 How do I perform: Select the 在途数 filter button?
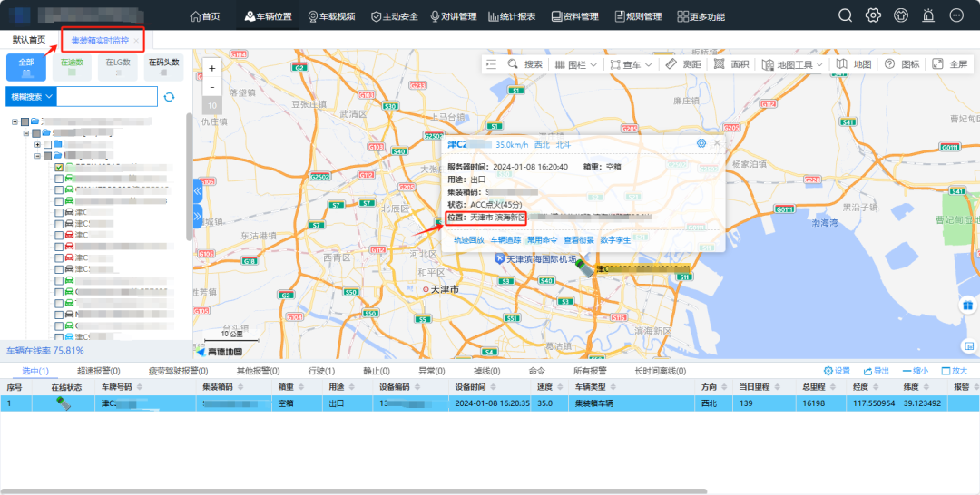point(72,67)
